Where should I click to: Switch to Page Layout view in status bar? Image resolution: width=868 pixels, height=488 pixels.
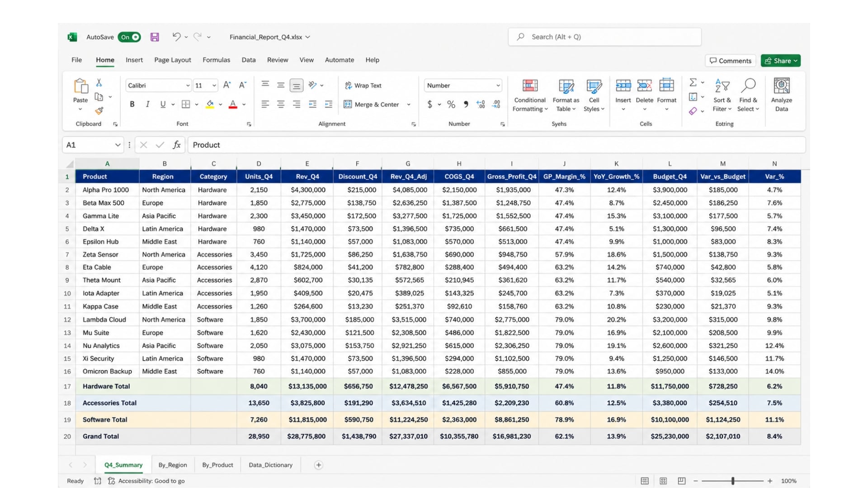(663, 481)
